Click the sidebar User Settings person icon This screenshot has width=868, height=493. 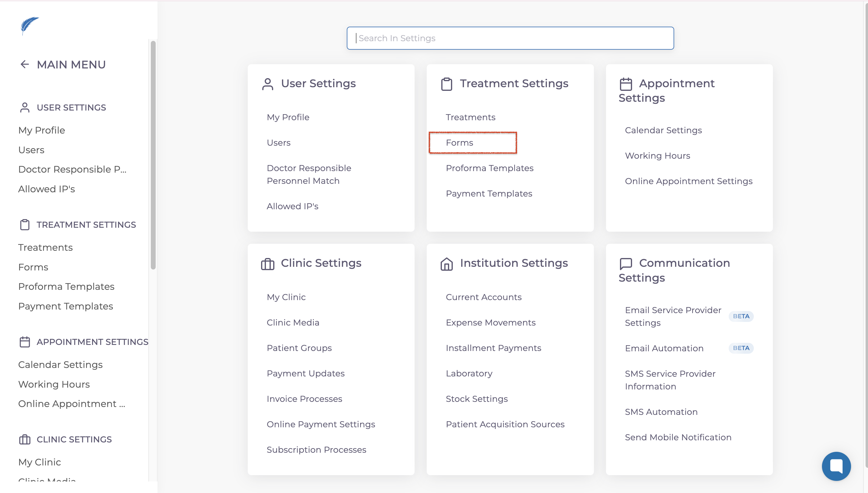pos(25,108)
